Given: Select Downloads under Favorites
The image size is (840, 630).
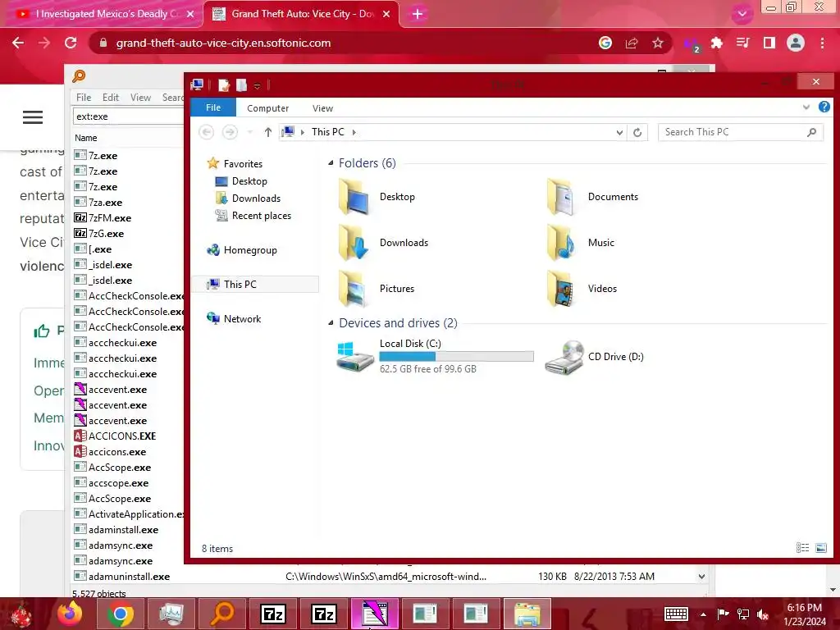Looking at the screenshot, I should coord(256,199).
